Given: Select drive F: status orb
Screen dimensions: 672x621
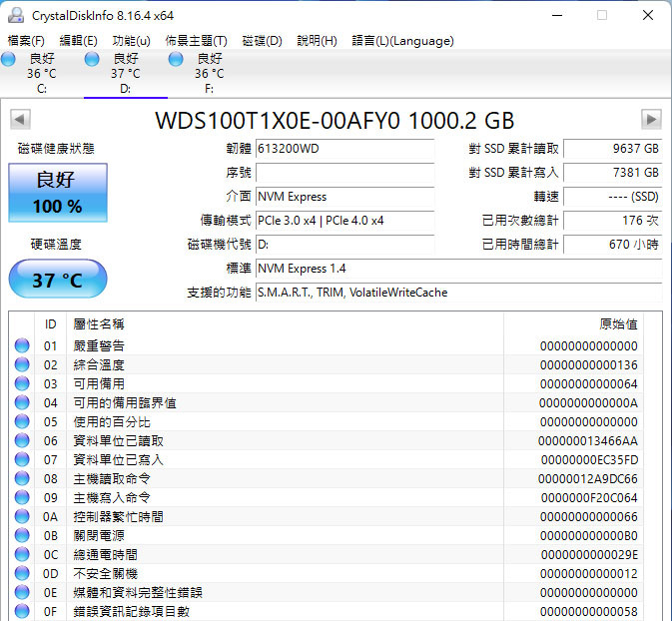Looking at the screenshot, I should pyautogui.click(x=176, y=59).
